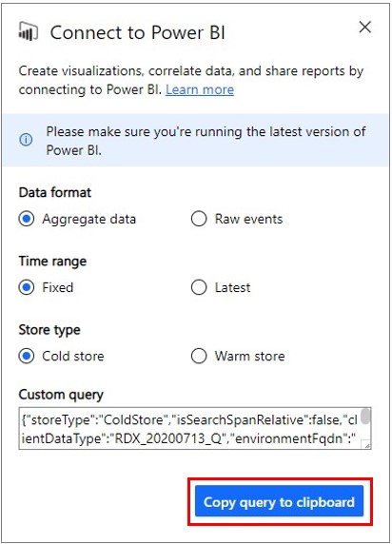Viewport: 392px width, 544px height.
Task: Choose Warm store as store type
Action: coord(199,356)
